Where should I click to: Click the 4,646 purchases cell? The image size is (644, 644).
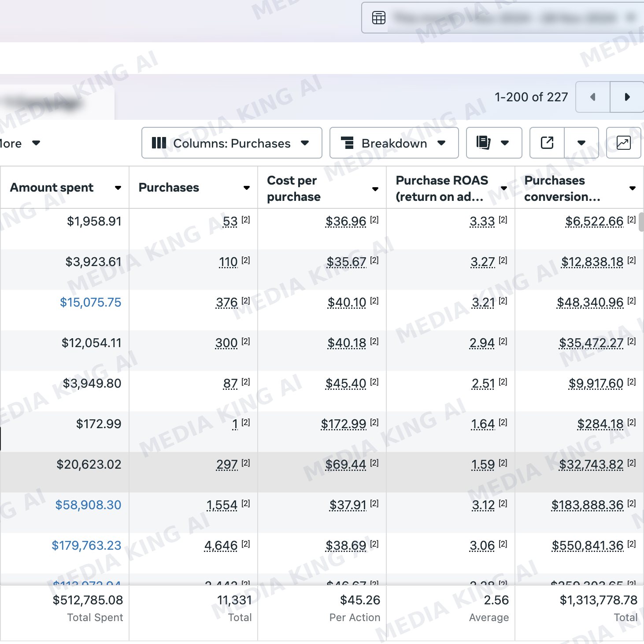click(x=221, y=546)
